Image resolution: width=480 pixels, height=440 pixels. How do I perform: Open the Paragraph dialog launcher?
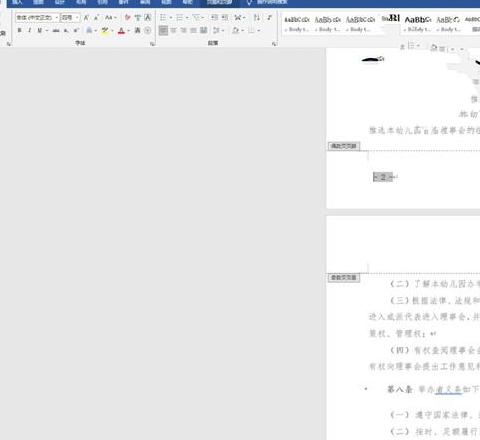(x=274, y=44)
